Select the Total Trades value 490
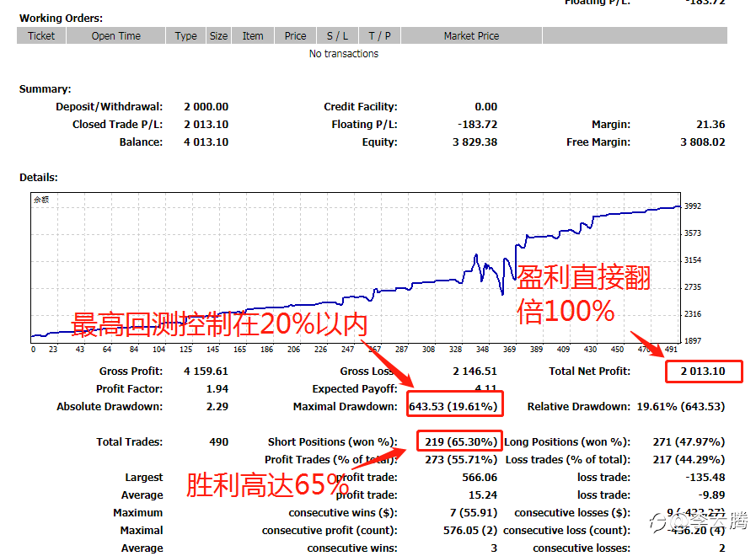Image resolution: width=756 pixels, height=556 pixels. click(219, 441)
